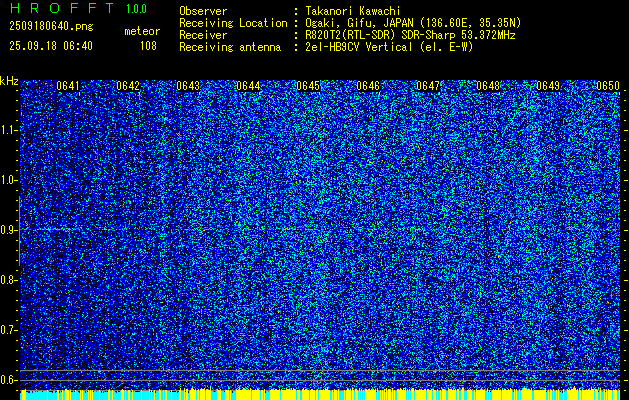Click the name Takanori Kawachi

(x=353, y=11)
